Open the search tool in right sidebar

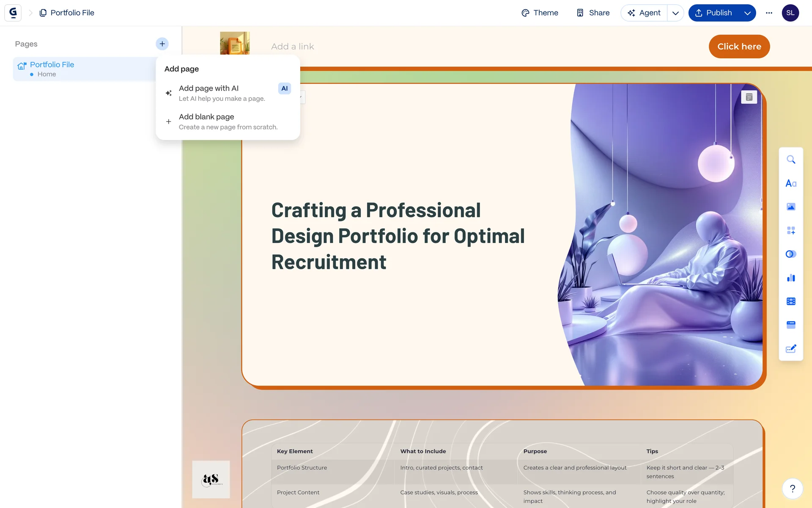pyautogui.click(x=791, y=160)
